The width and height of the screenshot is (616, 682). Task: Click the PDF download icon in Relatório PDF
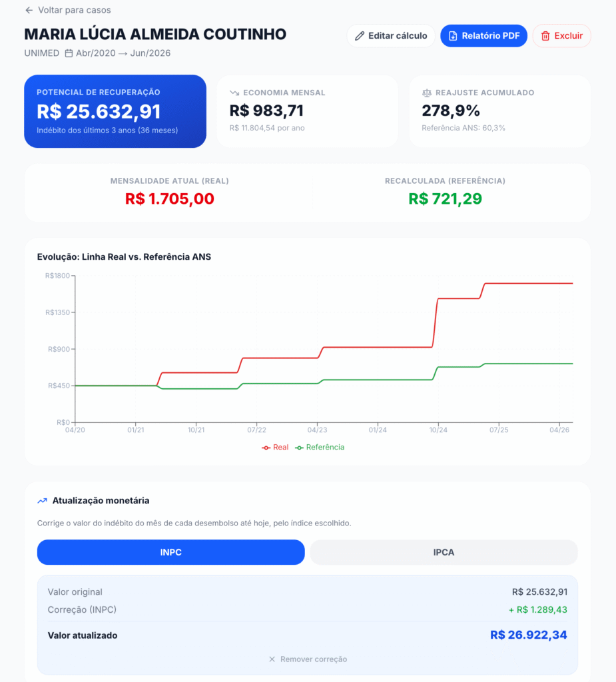(453, 36)
